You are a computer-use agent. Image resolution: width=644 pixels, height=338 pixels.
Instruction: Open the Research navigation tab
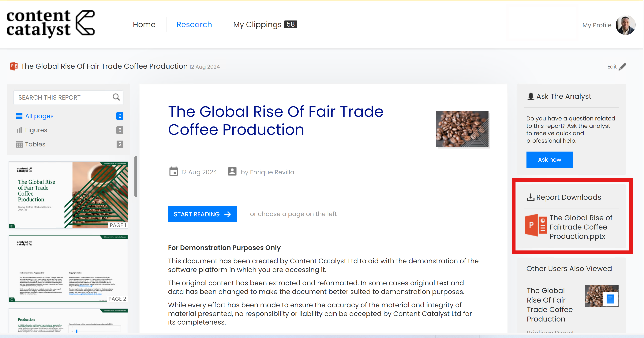coord(194,24)
